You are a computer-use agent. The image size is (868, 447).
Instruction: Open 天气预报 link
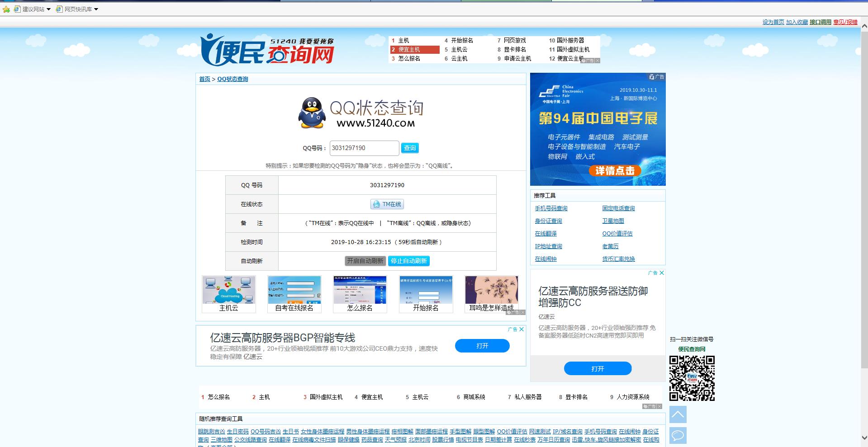pos(396,440)
